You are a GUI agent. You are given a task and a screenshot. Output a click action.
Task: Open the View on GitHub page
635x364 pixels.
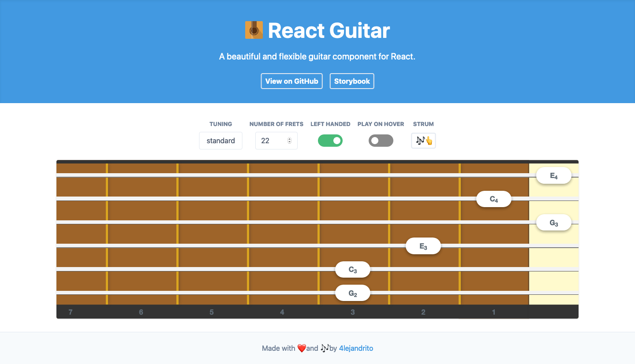tap(291, 81)
